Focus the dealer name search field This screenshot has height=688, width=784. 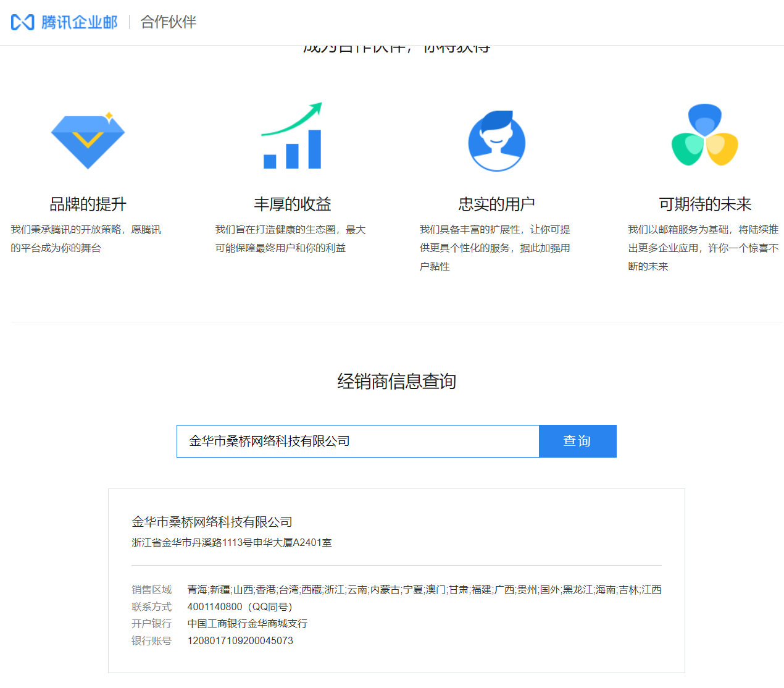358,441
